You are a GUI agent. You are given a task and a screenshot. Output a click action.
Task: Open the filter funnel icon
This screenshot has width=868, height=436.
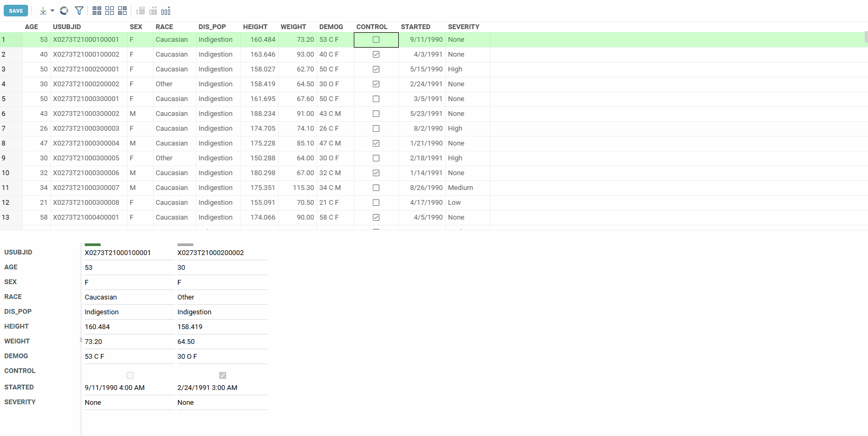pyautogui.click(x=79, y=11)
